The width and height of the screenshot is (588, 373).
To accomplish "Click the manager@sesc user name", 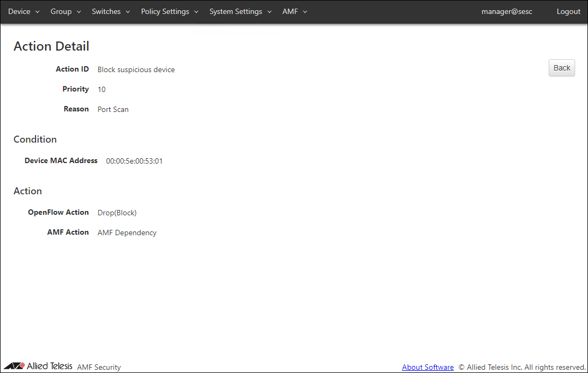I will 507,12.
